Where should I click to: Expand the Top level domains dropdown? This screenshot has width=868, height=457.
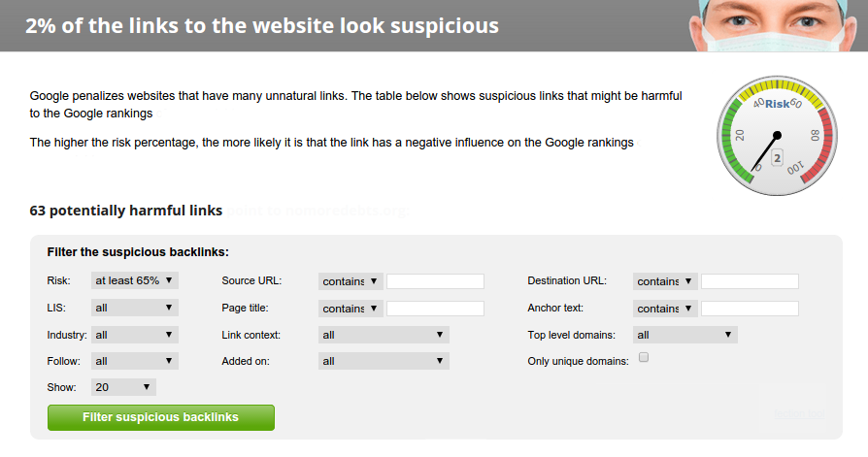(684, 335)
